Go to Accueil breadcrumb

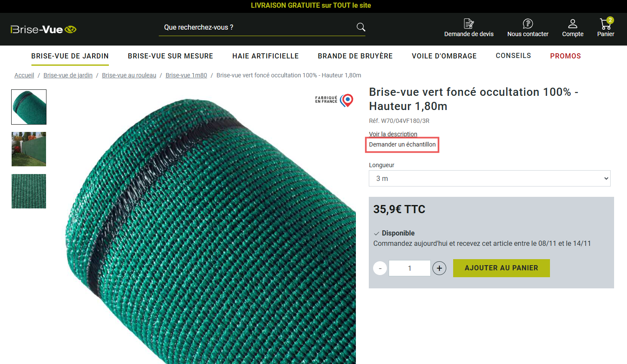coord(24,75)
